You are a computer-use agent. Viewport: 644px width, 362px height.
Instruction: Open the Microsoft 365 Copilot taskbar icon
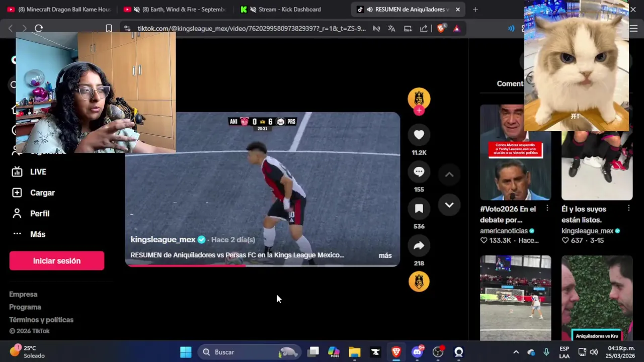[x=334, y=352]
